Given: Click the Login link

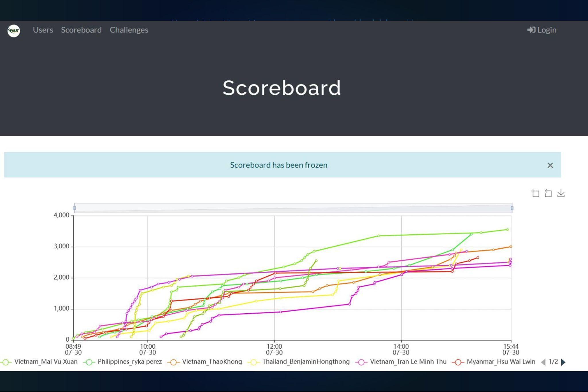Looking at the screenshot, I should tap(542, 30).
